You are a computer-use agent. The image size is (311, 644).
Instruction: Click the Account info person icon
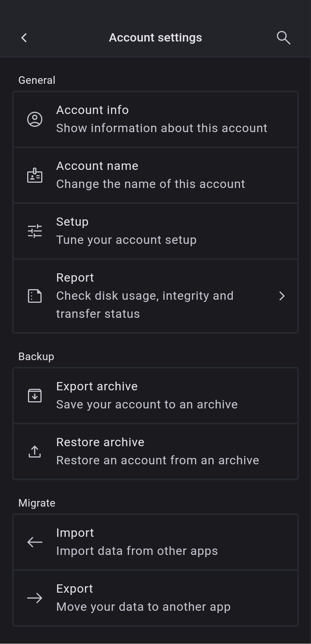click(35, 119)
